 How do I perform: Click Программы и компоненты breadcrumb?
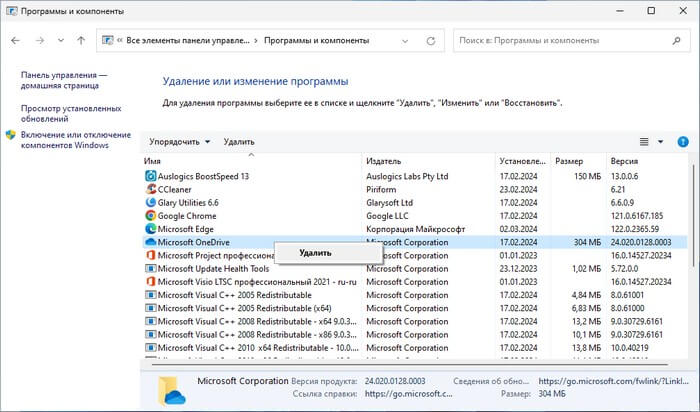click(x=317, y=41)
